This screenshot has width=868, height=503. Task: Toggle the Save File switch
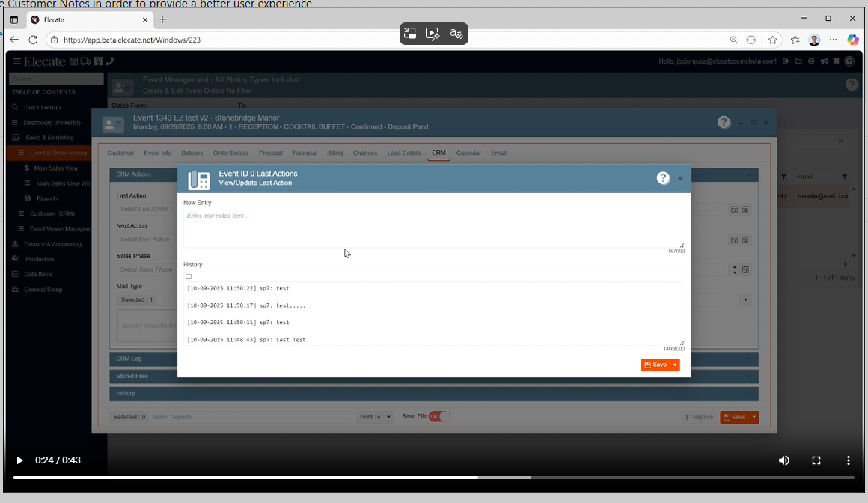tap(439, 417)
